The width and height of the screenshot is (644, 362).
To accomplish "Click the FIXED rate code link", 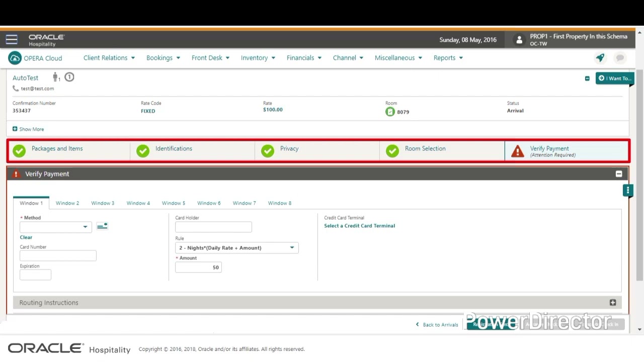I will point(148,111).
